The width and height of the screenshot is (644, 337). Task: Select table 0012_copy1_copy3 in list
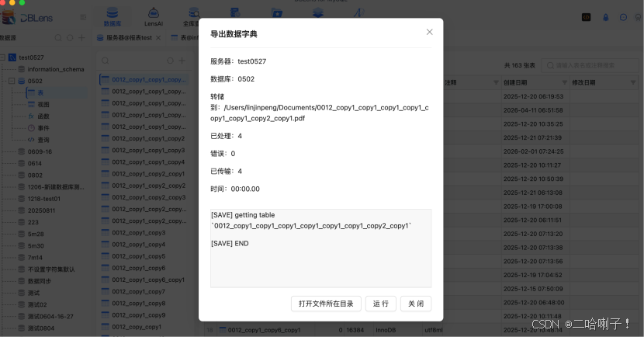click(139, 233)
